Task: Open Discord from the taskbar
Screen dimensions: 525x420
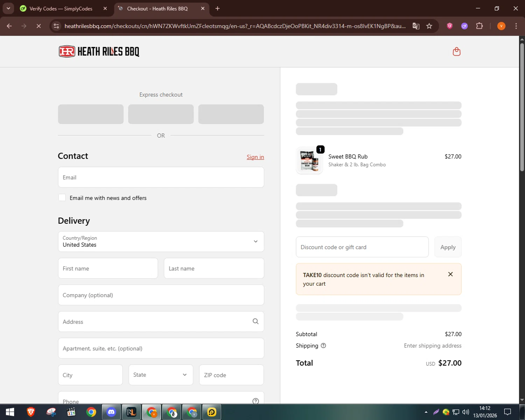Action: click(x=111, y=412)
